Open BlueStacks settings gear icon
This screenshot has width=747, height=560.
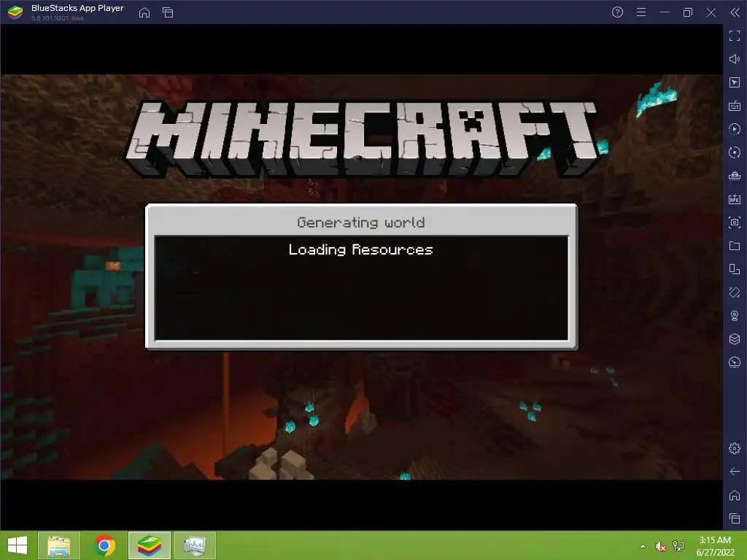click(x=734, y=448)
